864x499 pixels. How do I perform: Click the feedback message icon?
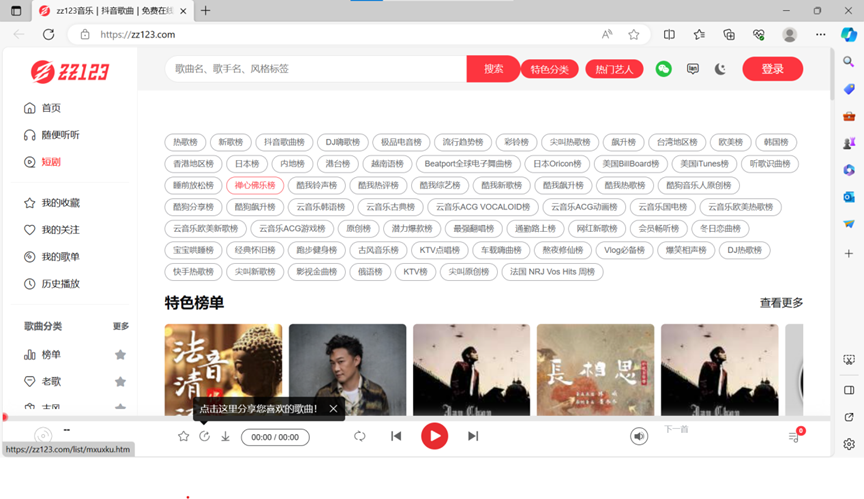(x=693, y=69)
